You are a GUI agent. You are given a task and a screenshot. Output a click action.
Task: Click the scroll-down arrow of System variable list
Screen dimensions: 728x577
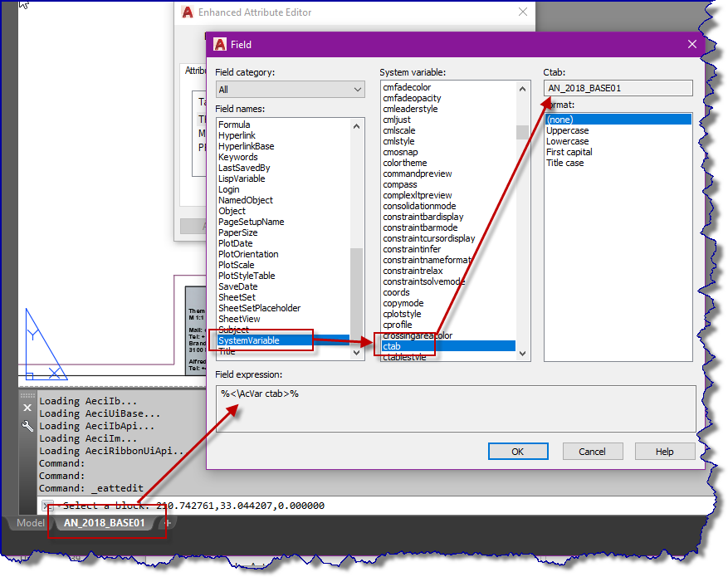tap(521, 353)
